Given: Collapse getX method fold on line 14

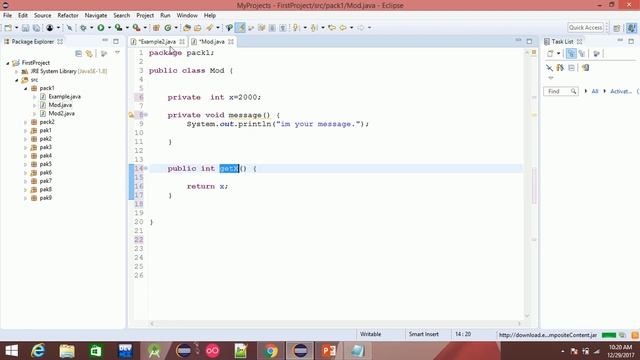Looking at the screenshot, I should [x=146, y=168].
